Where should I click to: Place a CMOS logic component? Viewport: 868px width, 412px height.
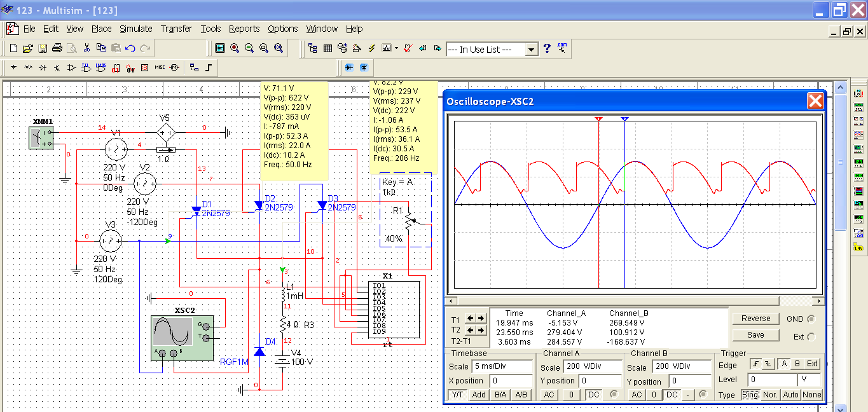coord(101,67)
